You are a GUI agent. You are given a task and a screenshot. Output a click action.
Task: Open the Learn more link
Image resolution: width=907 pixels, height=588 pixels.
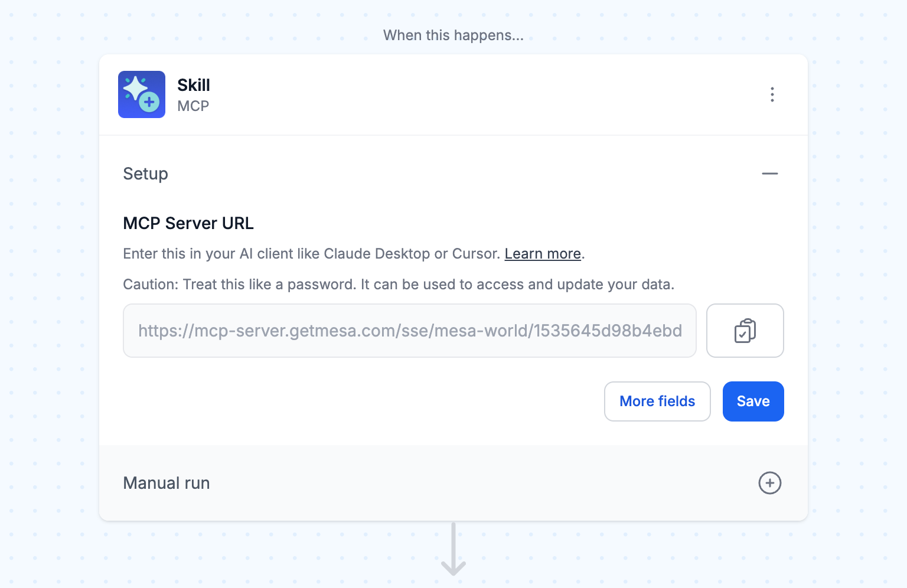click(x=543, y=254)
